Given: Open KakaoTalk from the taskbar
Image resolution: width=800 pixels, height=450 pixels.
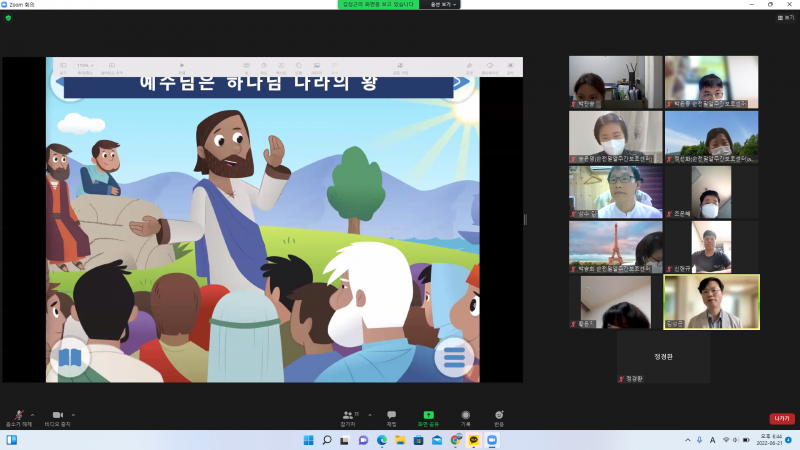Looking at the screenshot, I should 474,440.
